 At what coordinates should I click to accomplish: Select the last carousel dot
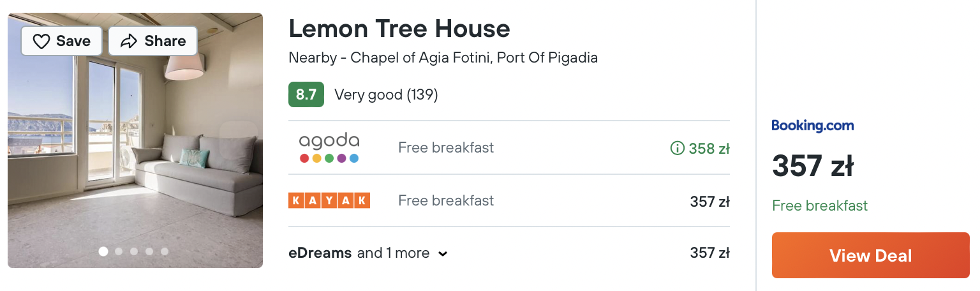[x=165, y=251]
